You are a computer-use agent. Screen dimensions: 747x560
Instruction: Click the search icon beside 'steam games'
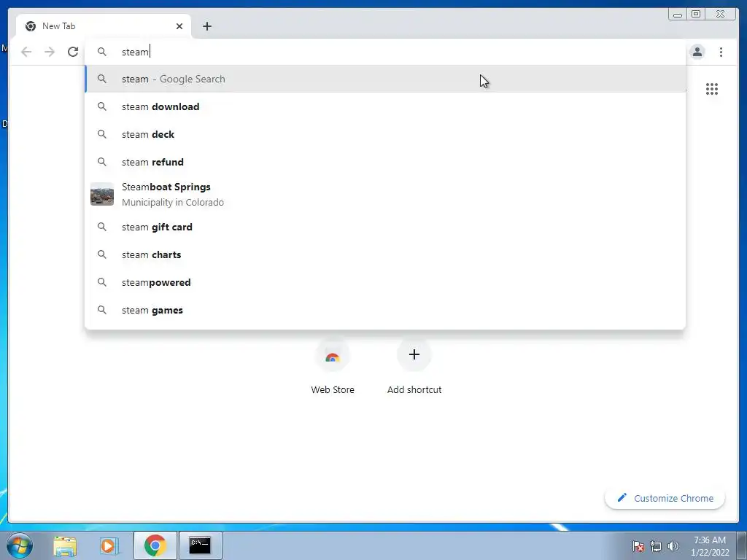[x=102, y=310]
